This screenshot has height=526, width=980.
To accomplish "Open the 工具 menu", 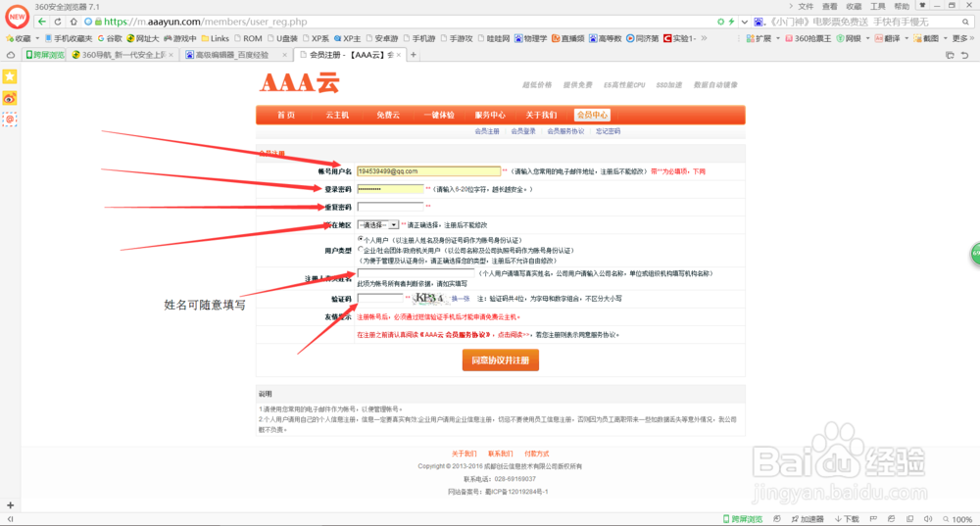I will 878,6.
